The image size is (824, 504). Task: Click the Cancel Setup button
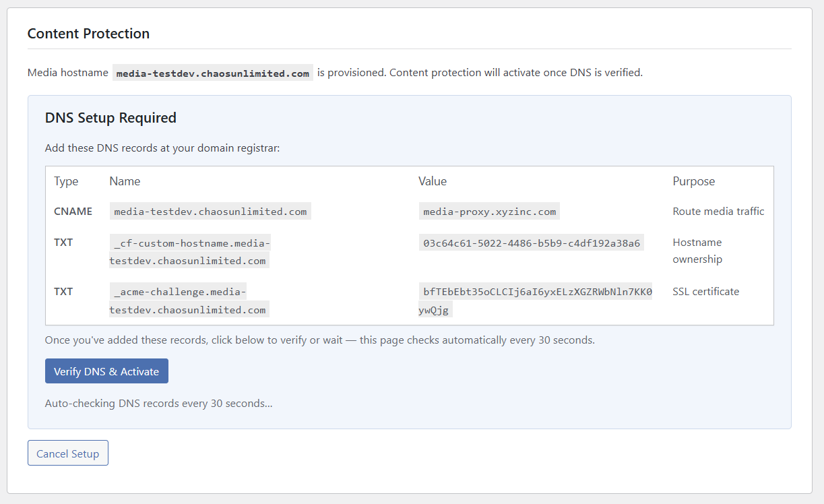pos(67,453)
